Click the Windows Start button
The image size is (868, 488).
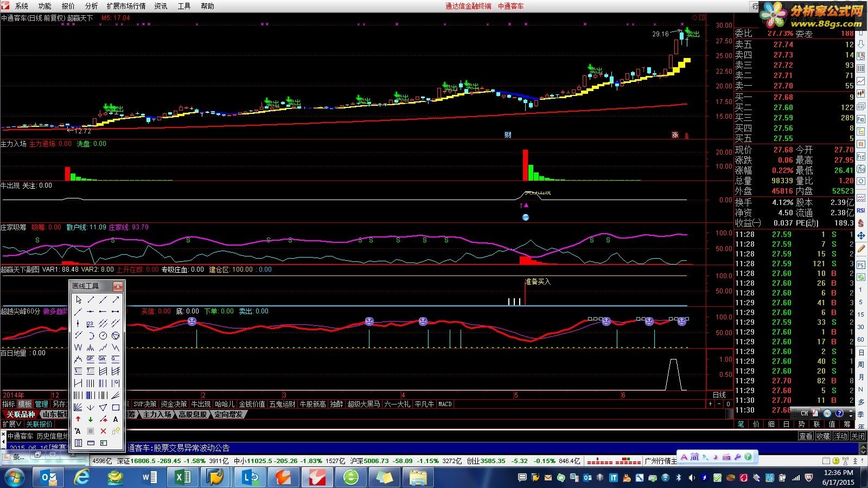point(14,477)
